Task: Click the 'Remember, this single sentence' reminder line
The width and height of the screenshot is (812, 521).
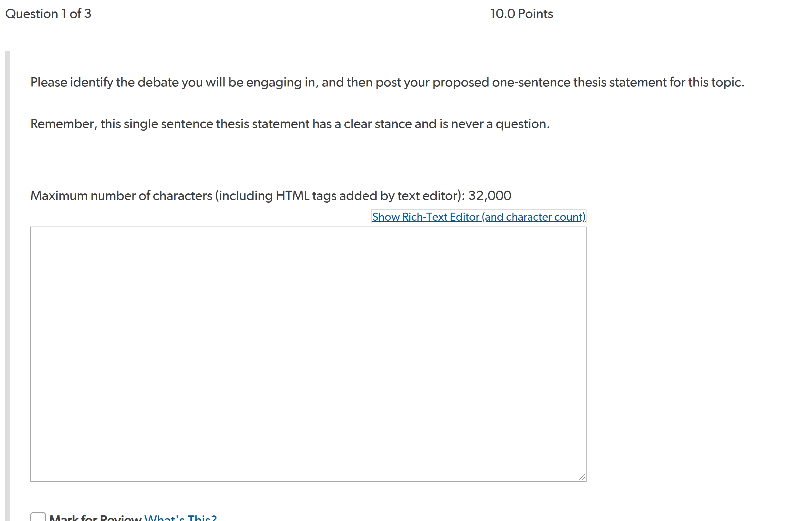Action: pyautogui.click(x=290, y=124)
